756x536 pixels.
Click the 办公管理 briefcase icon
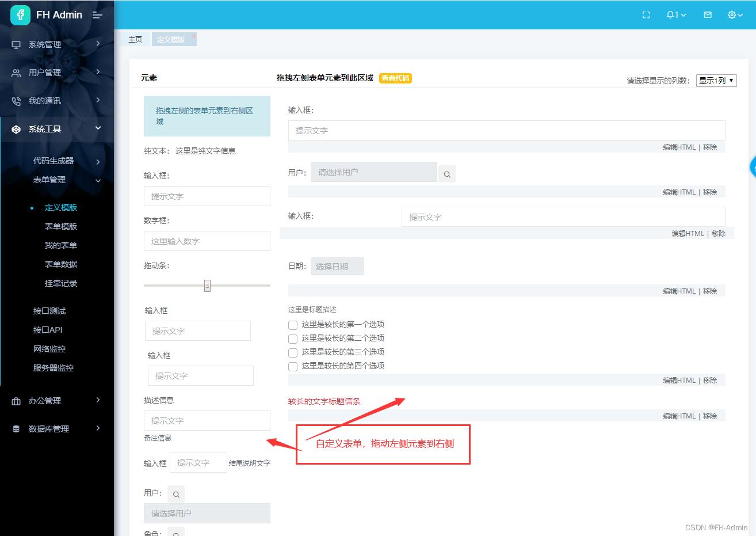pos(16,401)
